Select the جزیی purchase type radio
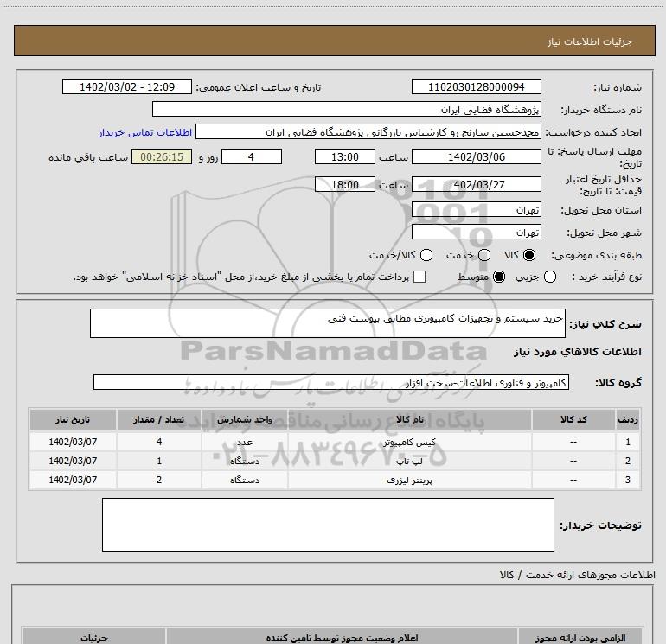The height and width of the screenshot is (644, 666). point(549,277)
